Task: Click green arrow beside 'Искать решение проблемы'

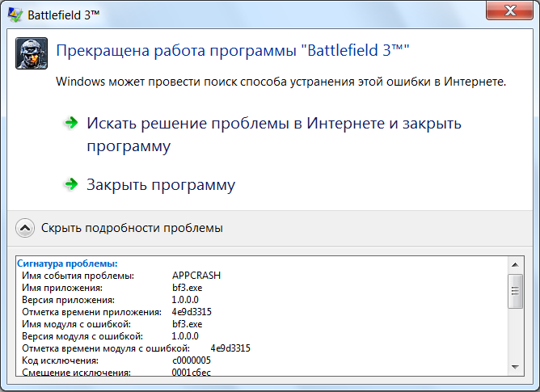Action: coord(71,123)
